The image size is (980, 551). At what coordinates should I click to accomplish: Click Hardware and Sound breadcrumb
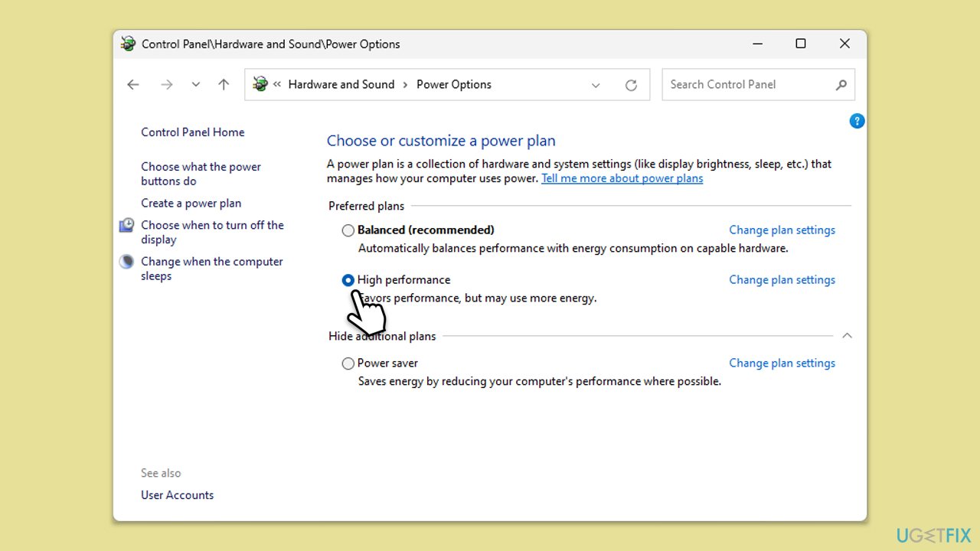341,84
